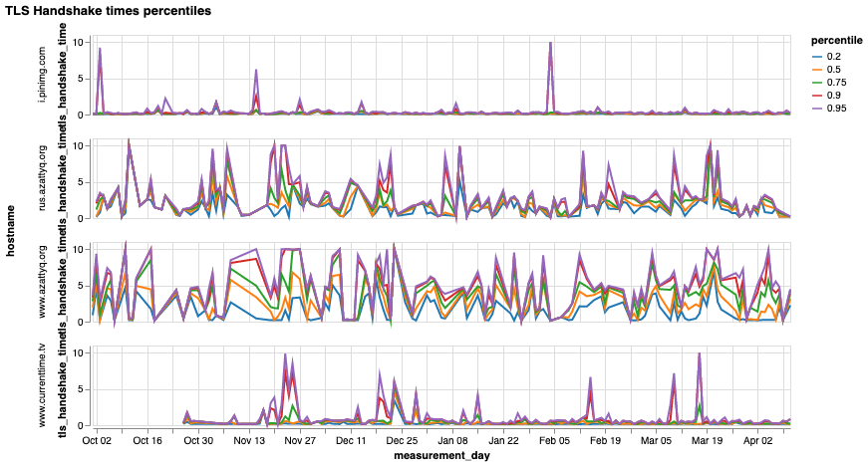868x465 pixels.
Task: Click the 'Oct 02' x-axis tick label
Action: (x=97, y=439)
